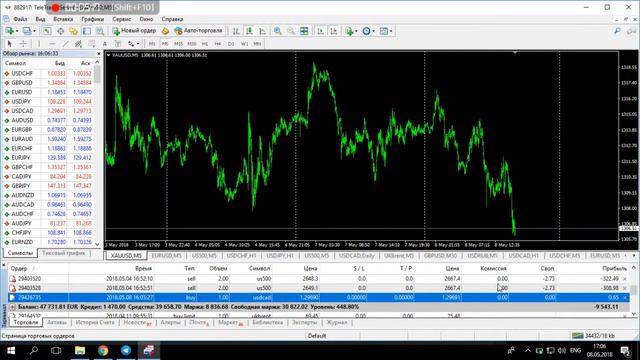Switch timeframe to M30
The height and width of the screenshot is (360, 640).
coord(191,44)
